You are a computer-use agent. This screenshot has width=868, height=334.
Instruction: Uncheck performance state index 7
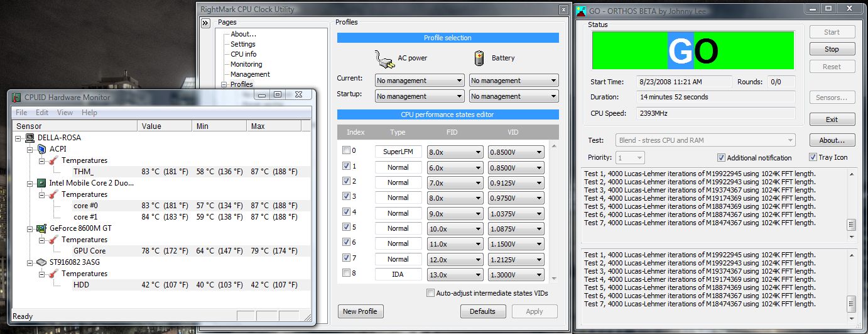click(x=347, y=258)
